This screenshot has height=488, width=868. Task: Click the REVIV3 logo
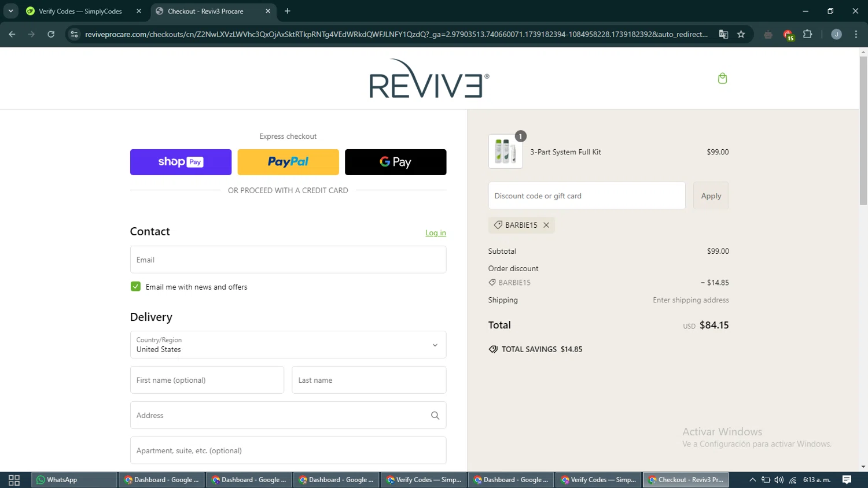429,78
